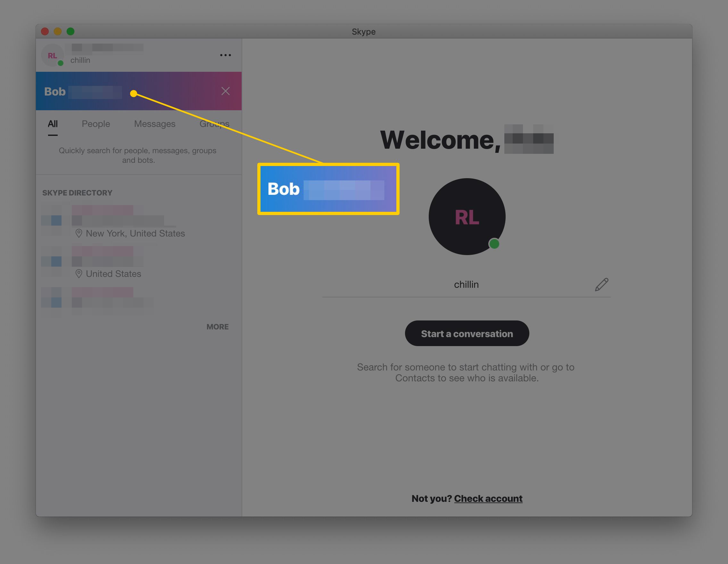Click location pin next to New York
The height and width of the screenshot is (564, 728).
coord(79,233)
